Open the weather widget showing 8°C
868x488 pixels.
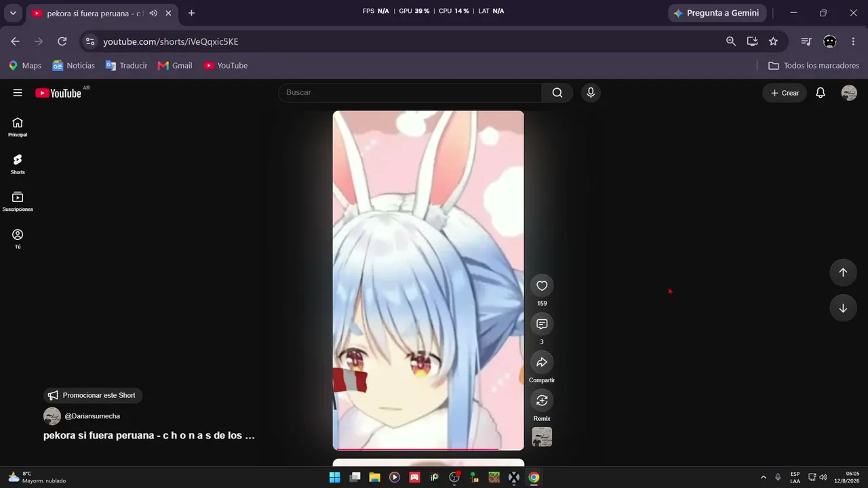click(37, 477)
